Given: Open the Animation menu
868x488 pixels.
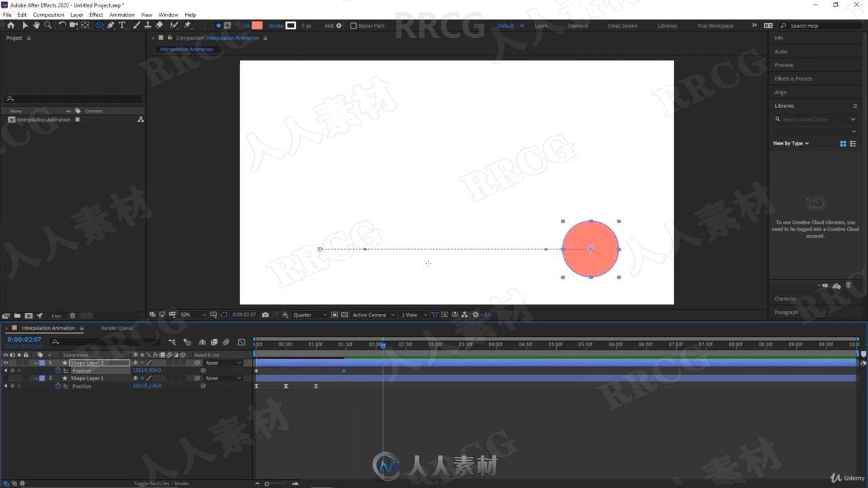Looking at the screenshot, I should click(122, 14).
